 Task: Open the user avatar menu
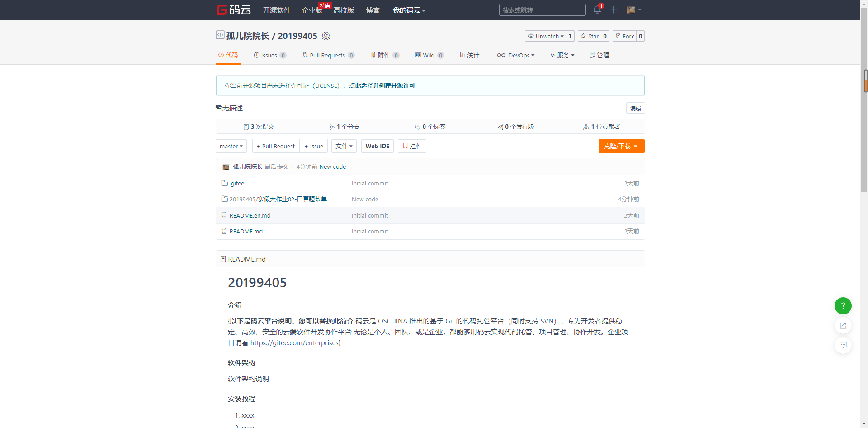click(634, 10)
